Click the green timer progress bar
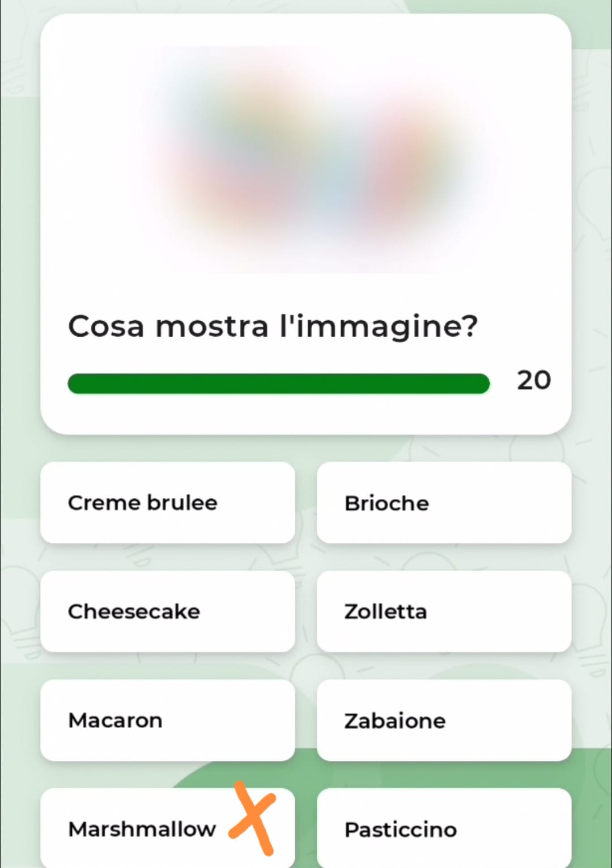The image size is (612, 868). 278,384
